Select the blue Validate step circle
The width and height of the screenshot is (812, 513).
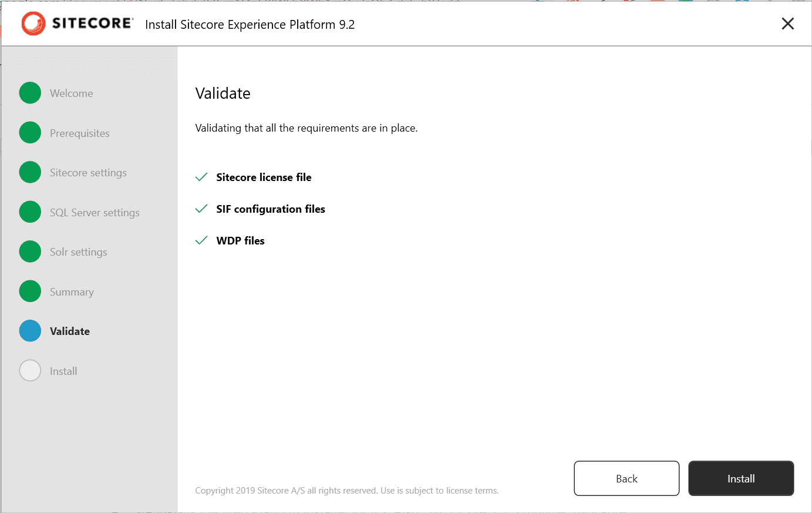30,331
